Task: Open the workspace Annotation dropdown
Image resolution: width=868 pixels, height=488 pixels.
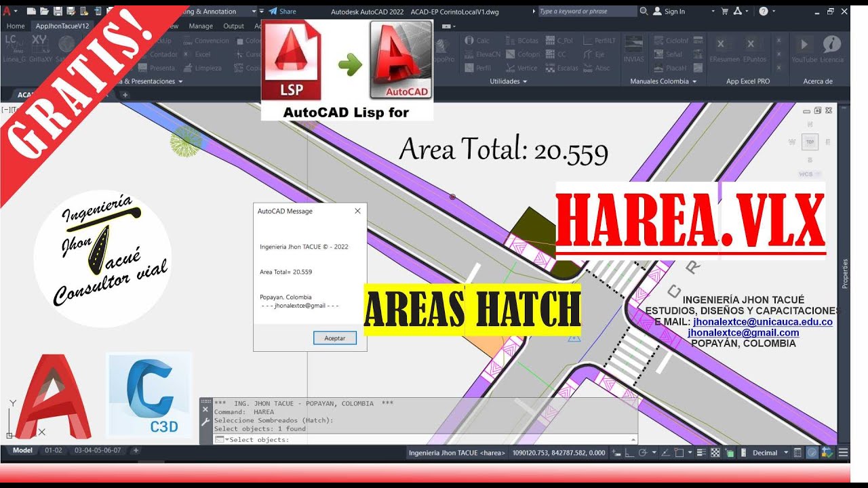Action: (x=254, y=12)
